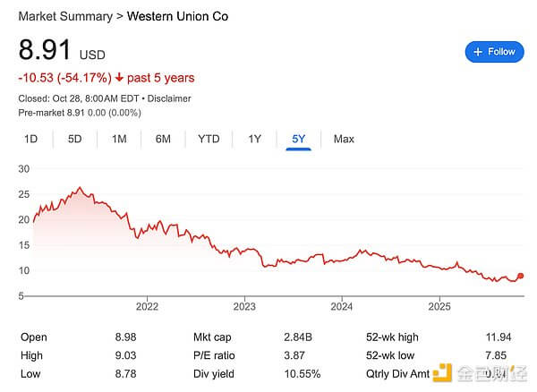Click the chart line peak near 2021
The image size is (537, 392).
(81, 188)
